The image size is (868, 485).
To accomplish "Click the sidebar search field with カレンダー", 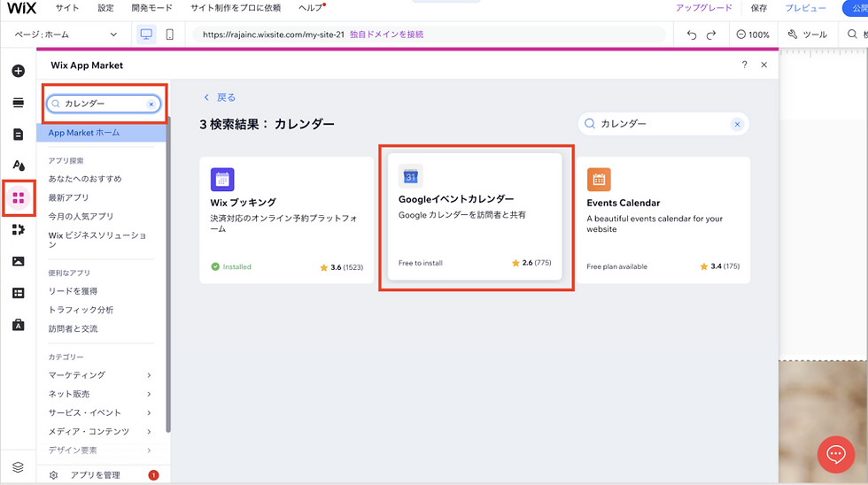I will [x=103, y=104].
